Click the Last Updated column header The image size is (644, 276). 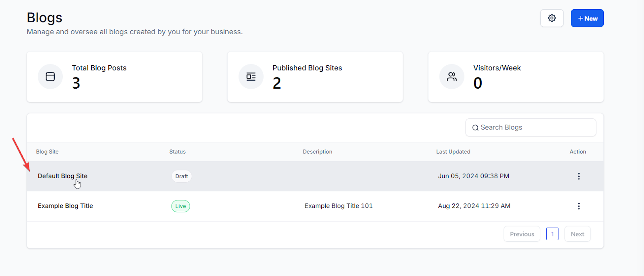[x=453, y=152]
